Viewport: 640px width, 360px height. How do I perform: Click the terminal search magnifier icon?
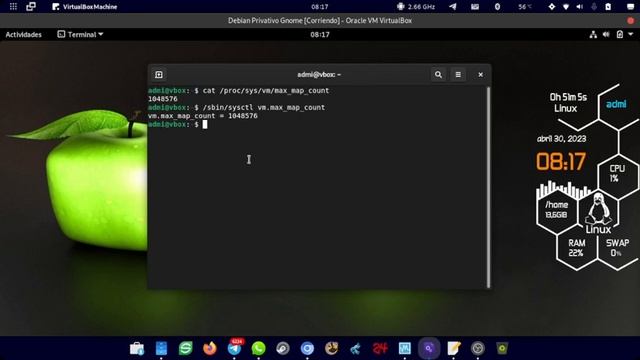click(x=438, y=75)
